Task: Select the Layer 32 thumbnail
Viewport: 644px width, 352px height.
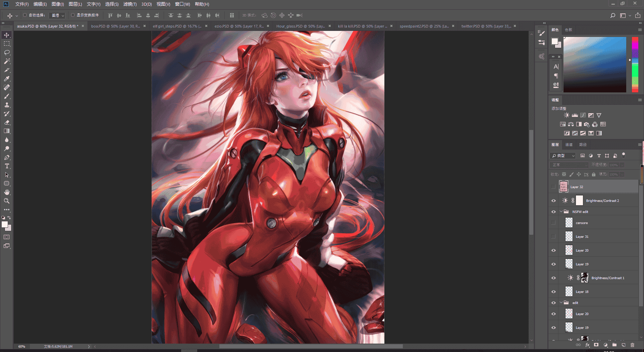Action: point(563,187)
